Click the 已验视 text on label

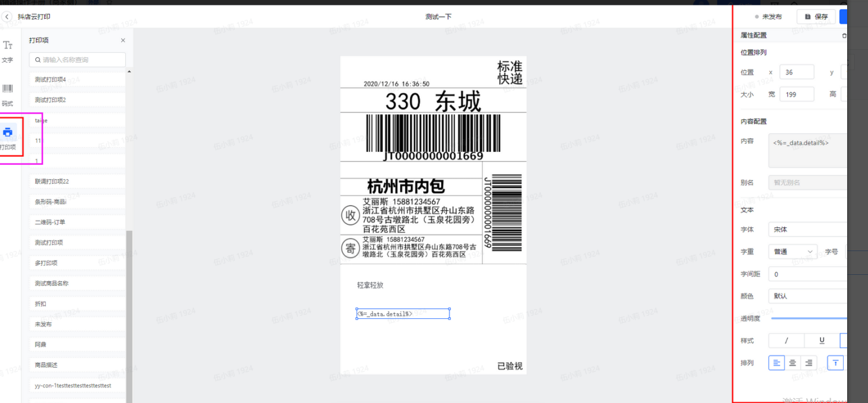[x=510, y=366]
